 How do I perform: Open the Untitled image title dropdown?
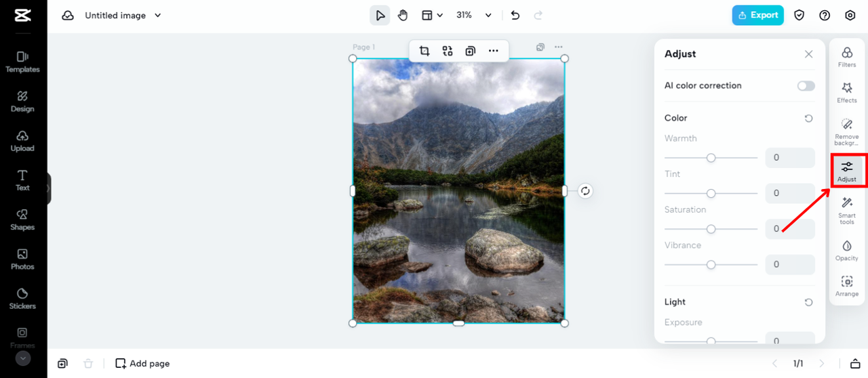click(x=123, y=15)
